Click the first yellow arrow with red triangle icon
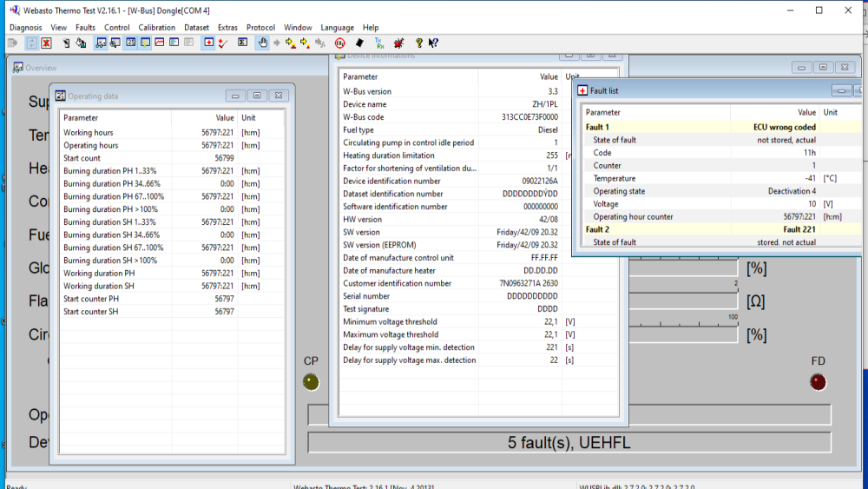This screenshot has height=489, width=868. (x=291, y=43)
